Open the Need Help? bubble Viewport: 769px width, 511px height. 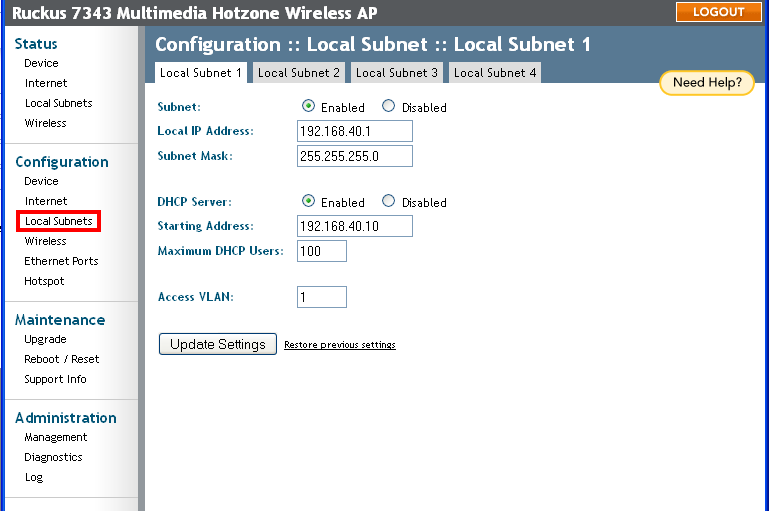click(707, 83)
